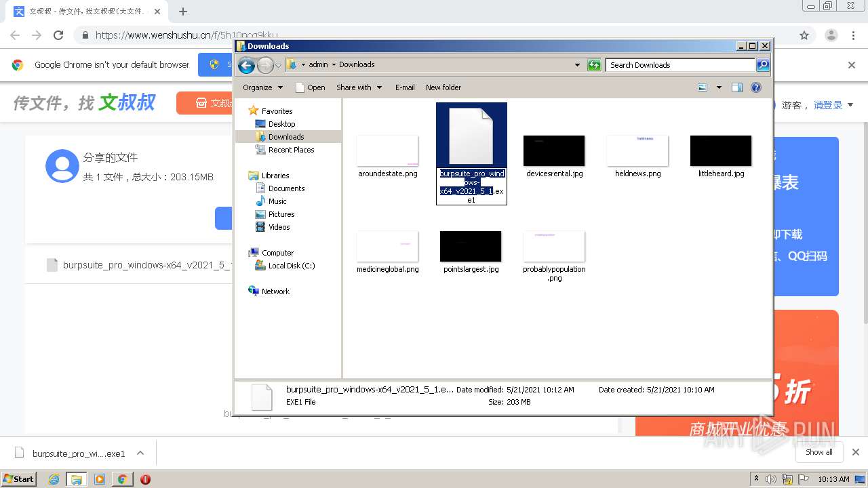Open Windows Media Player taskbar icon

point(100,479)
